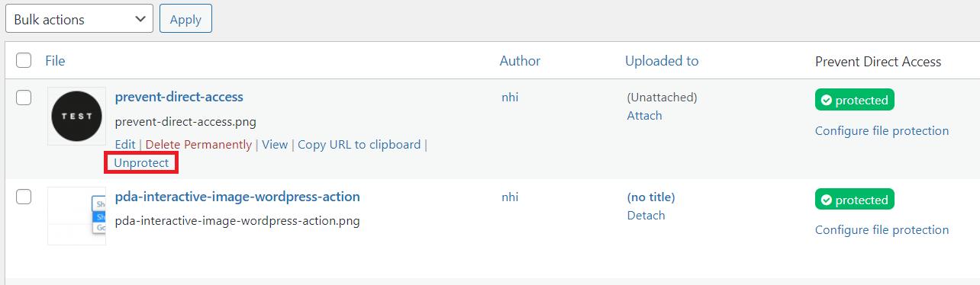Select the pda-interactive-image-wordpress-action row checkbox

tap(24, 197)
